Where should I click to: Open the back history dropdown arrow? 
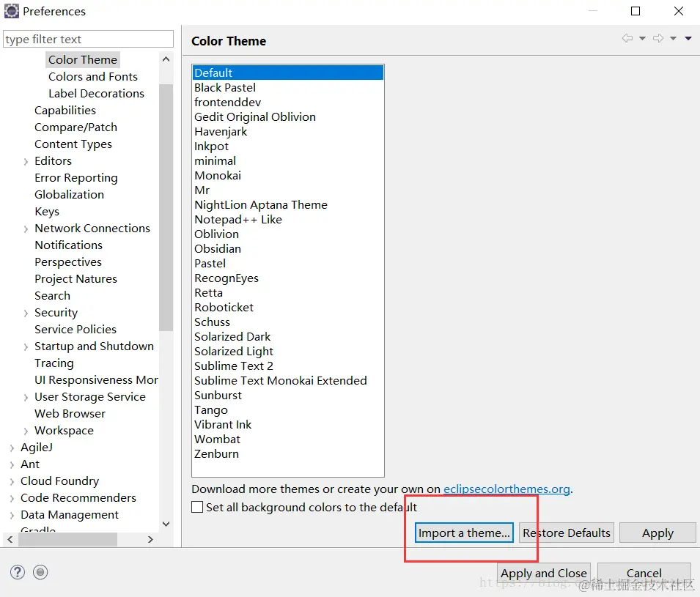click(x=642, y=38)
